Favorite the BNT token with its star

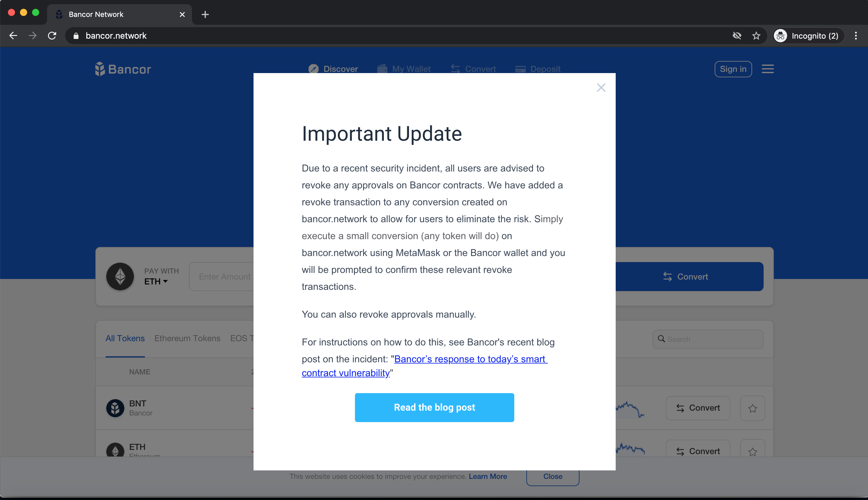(752, 408)
